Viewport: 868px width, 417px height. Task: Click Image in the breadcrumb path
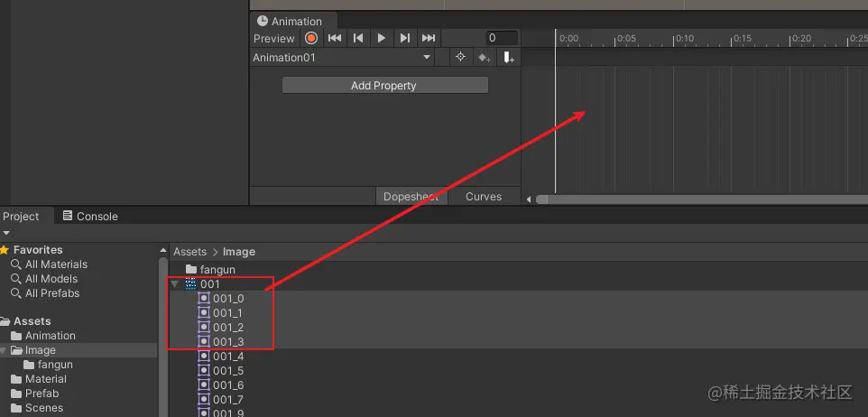click(x=239, y=252)
